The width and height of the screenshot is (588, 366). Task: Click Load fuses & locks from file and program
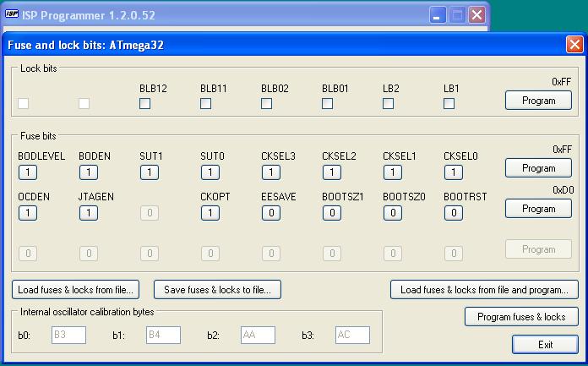484,289
